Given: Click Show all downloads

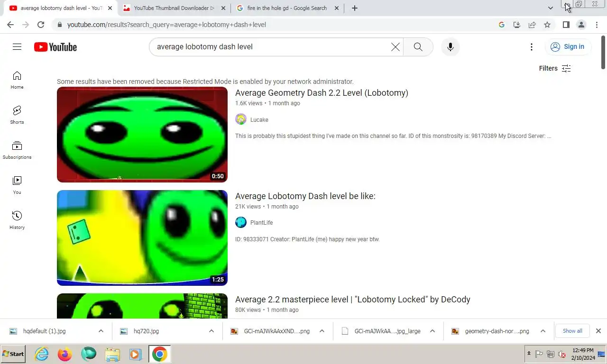Looking at the screenshot, I should tap(572, 331).
